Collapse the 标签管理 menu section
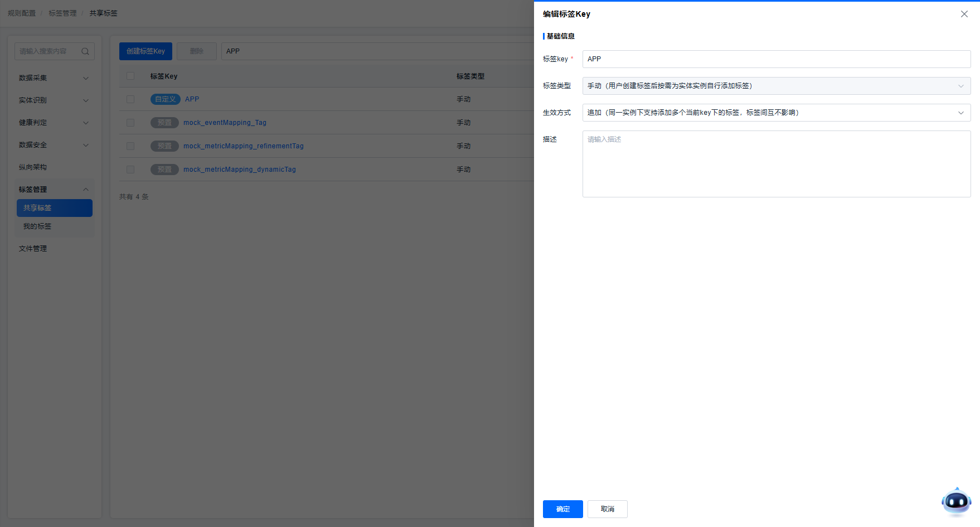The image size is (980, 527). (x=86, y=190)
